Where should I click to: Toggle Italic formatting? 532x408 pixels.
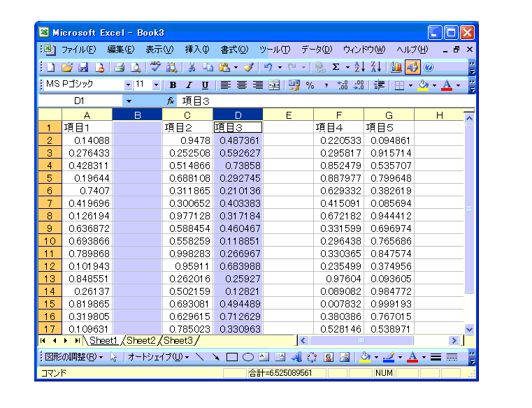point(189,85)
